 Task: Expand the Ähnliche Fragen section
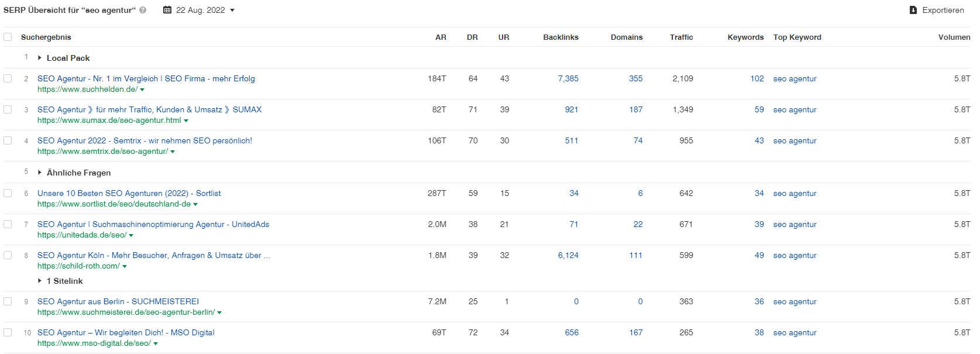40,173
